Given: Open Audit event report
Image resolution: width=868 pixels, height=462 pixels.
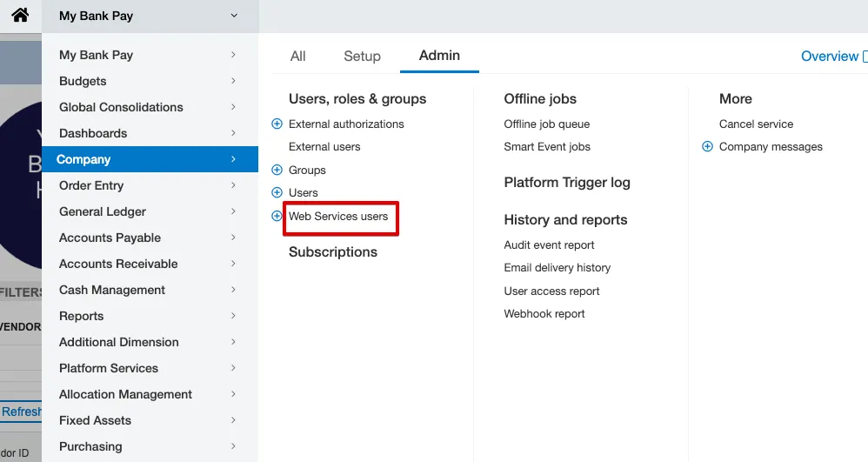Looking at the screenshot, I should click(549, 244).
